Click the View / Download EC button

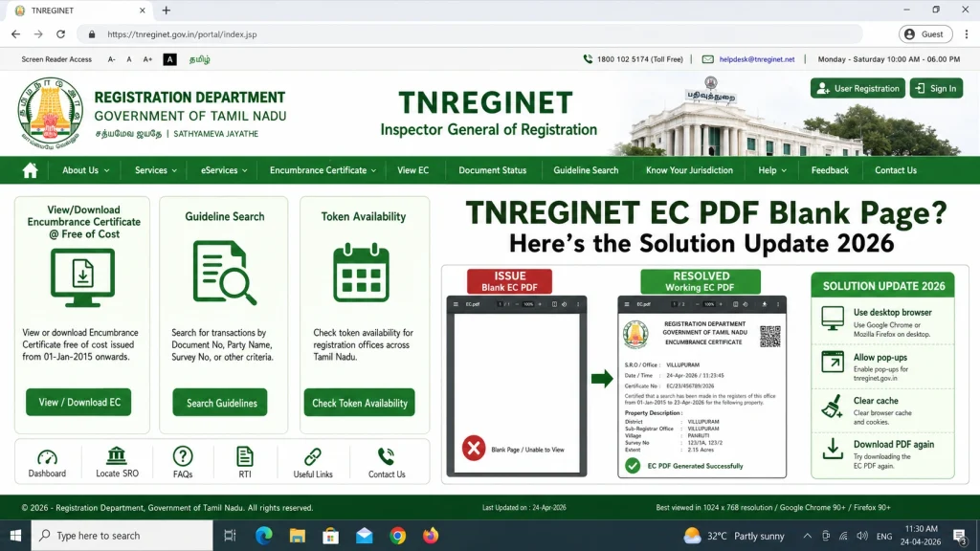tap(78, 403)
